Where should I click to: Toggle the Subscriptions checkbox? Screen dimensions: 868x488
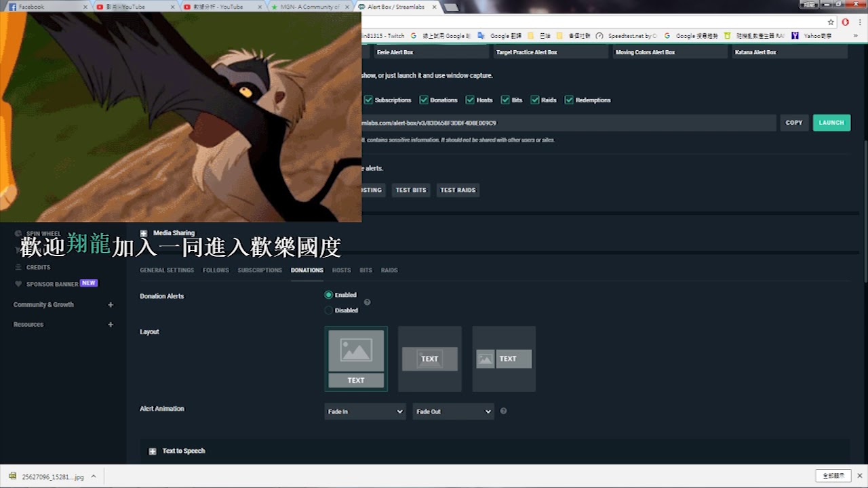tap(368, 100)
